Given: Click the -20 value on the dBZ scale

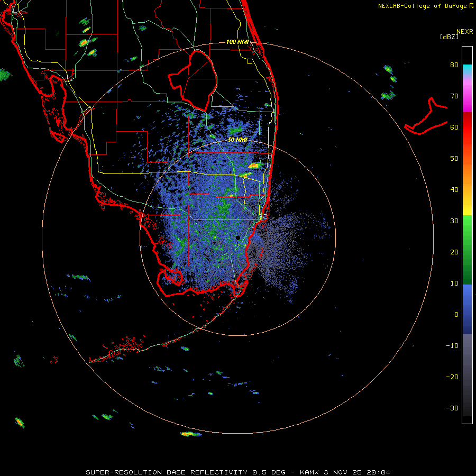Looking at the screenshot, I should click(452, 377).
